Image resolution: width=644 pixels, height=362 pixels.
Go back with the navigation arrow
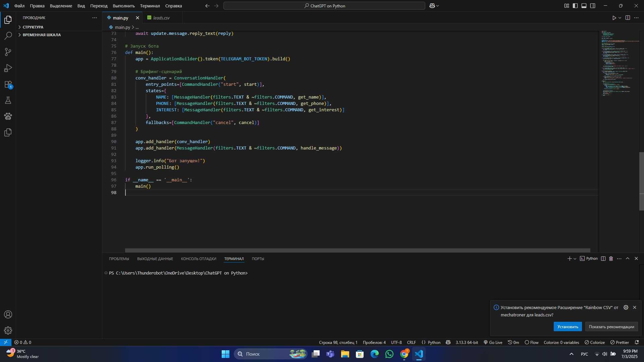pos(207,6)
